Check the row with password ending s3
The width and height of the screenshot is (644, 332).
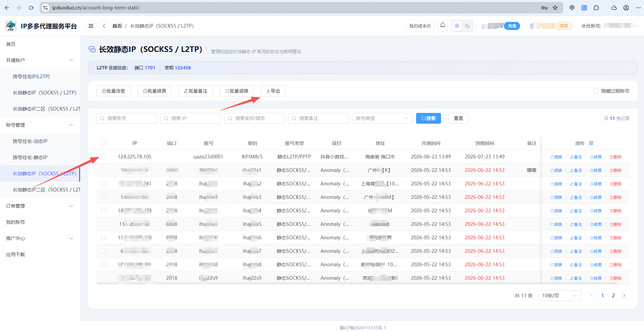click(104, 197)
